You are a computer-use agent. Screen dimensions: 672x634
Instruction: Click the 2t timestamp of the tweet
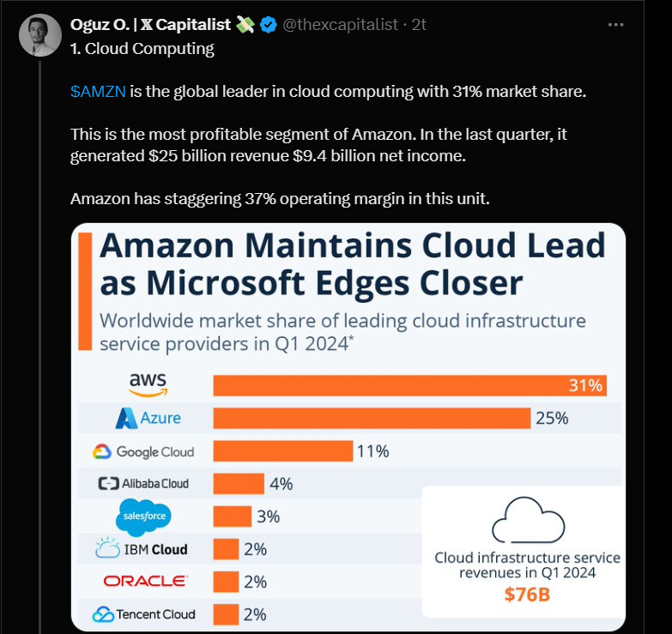pos(419,26)
